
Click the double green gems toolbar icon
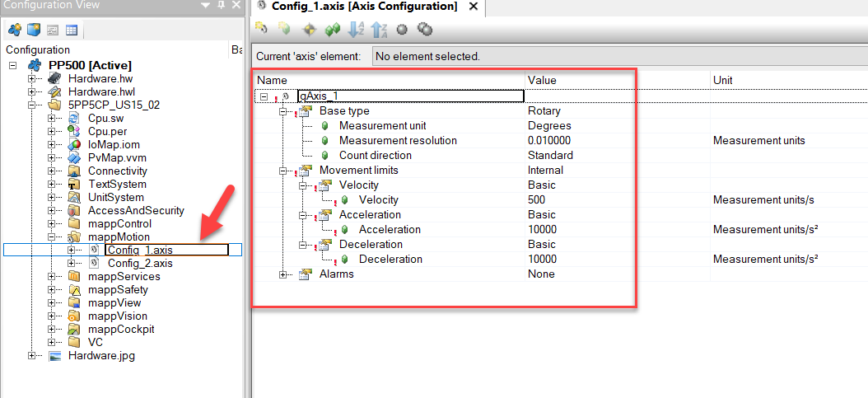(332, 30)
